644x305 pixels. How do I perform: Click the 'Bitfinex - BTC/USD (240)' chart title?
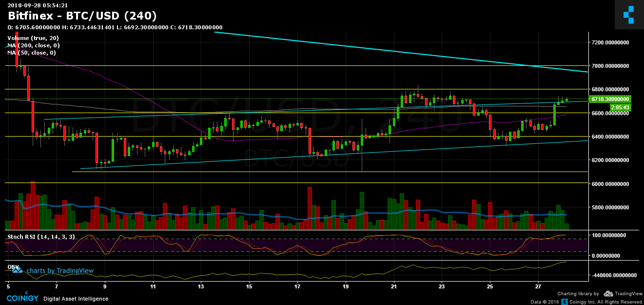pos(82,16)
